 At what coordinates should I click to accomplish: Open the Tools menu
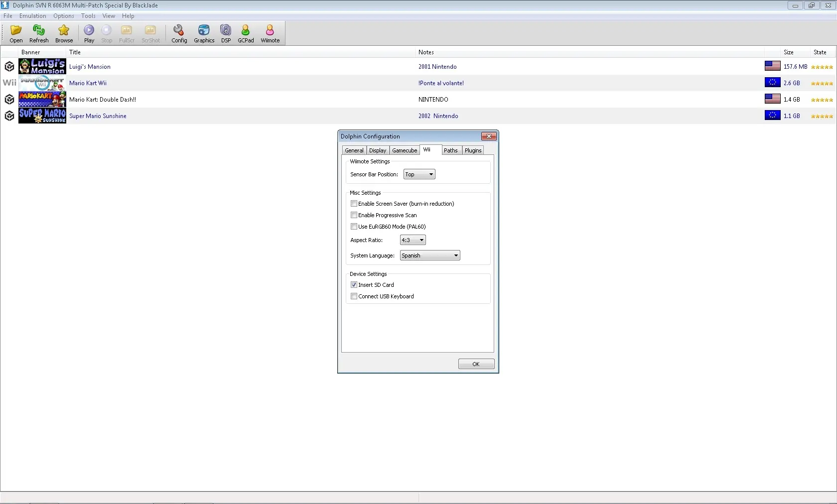[88, 16]
